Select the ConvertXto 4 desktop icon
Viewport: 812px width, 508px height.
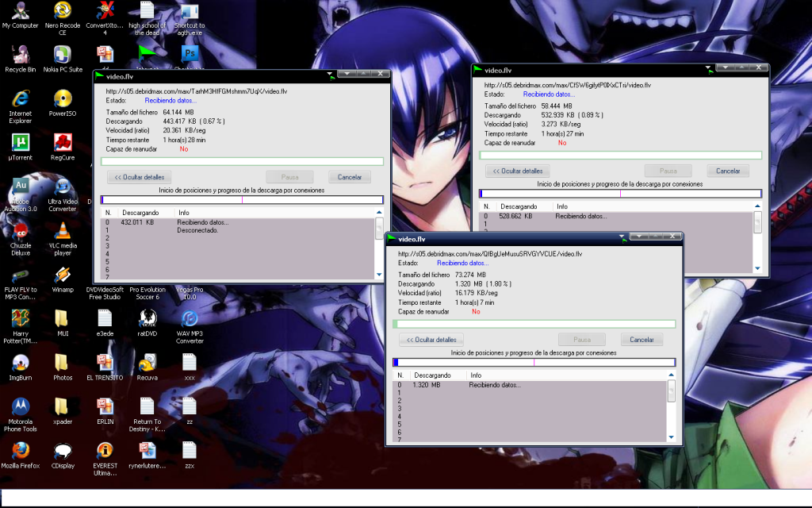pyautogui.click(x=105, y=17)
